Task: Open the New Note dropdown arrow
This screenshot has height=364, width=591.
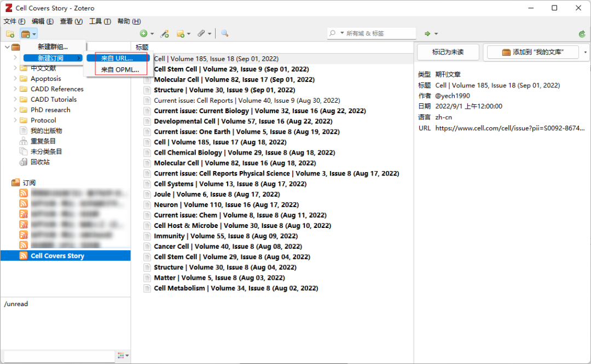Action: [x=189, y=34]
